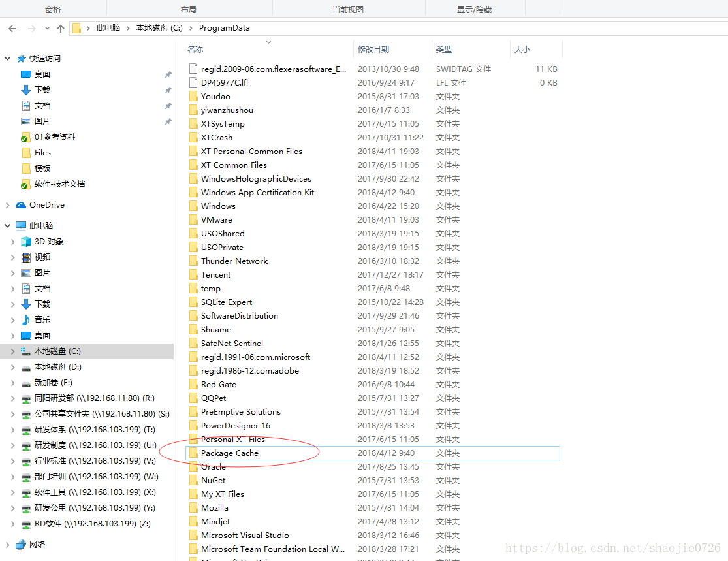Click the Network (网络) icon

(x=21, y=544)
